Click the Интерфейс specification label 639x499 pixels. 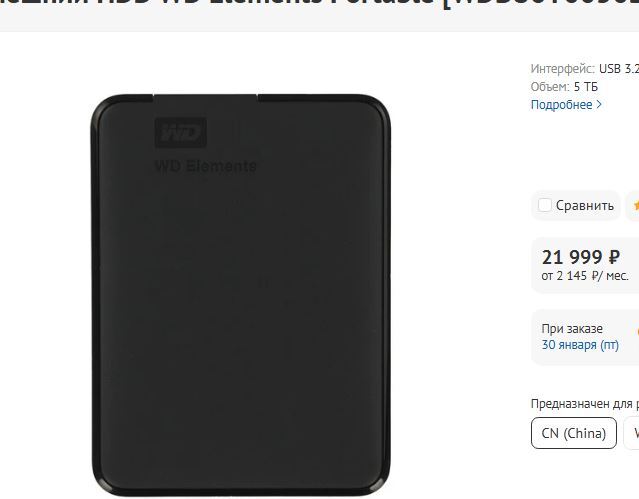point(562,69)
